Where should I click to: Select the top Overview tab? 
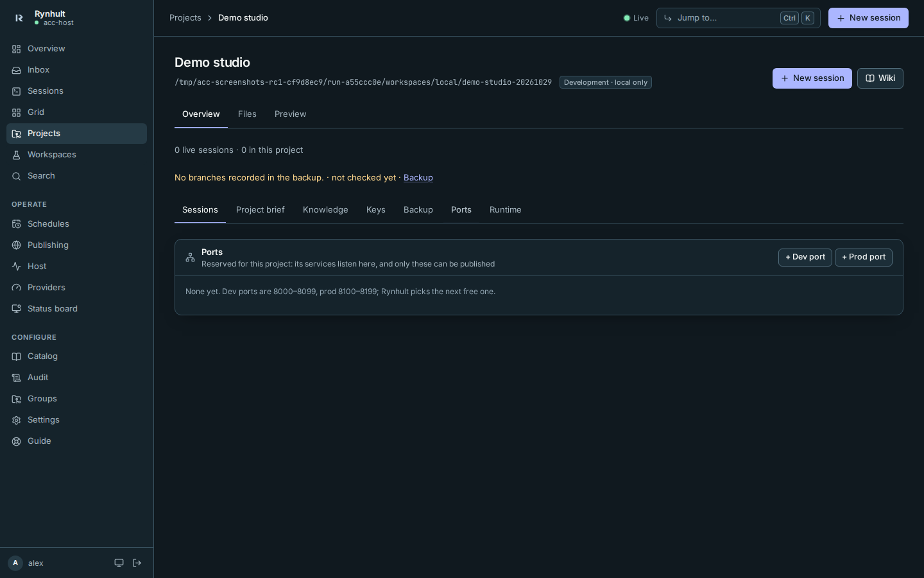201,114
